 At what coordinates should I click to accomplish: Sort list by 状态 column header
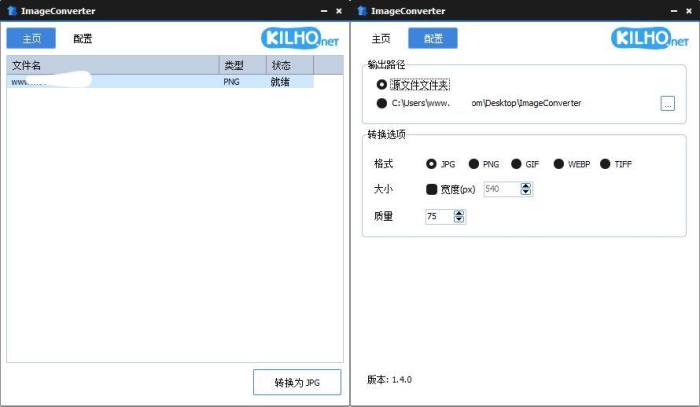coord(290,65)
